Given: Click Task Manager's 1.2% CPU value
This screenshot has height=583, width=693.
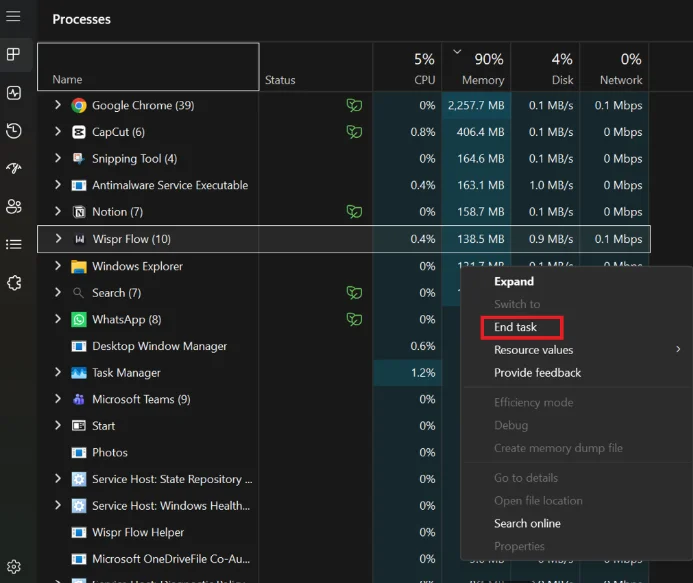Looking at the screenshot, I should [423, 373].
